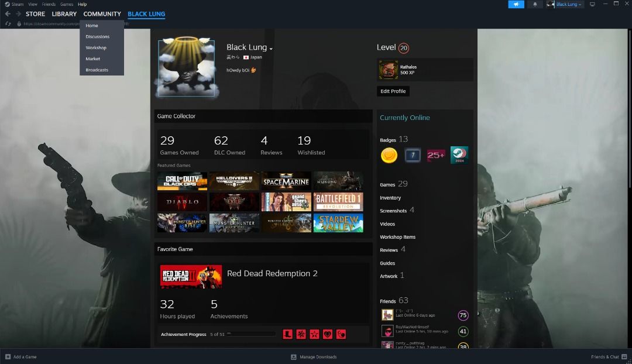Image resolution: width=632 pixels, height=364 pixels.
Task: Click the Big Picture monitor icon
Action: click(x=592, y=4)
